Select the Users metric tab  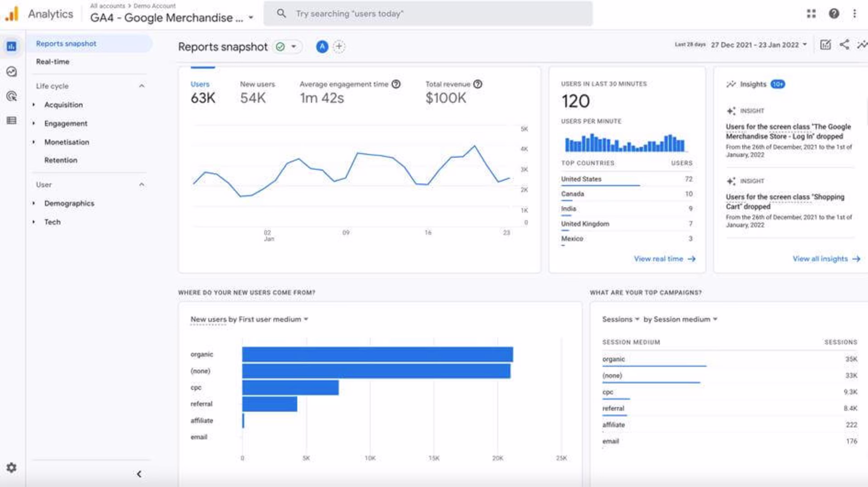click(x=203, y=92)
